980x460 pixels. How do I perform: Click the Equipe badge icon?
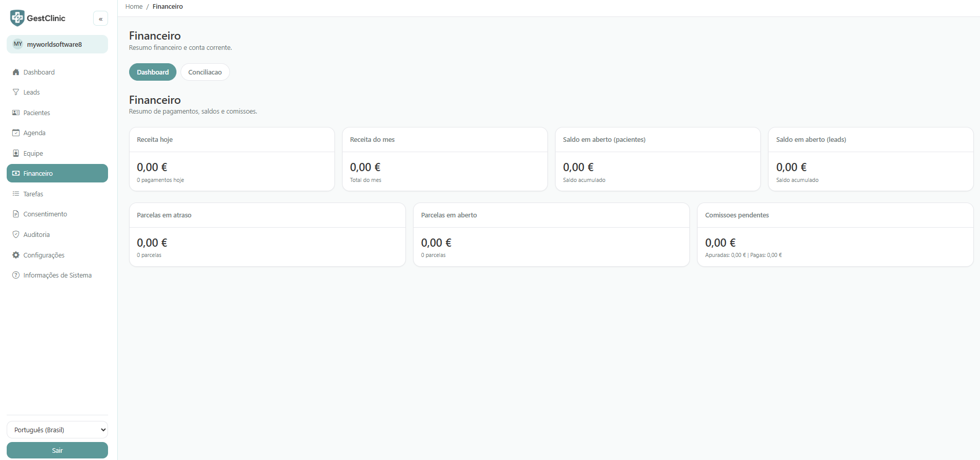click(x=16, y=154)
